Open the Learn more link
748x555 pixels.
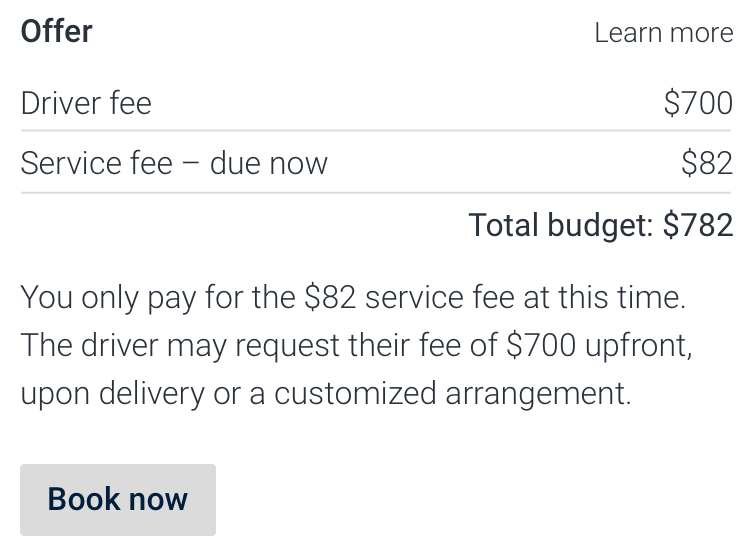pos(663,33)
